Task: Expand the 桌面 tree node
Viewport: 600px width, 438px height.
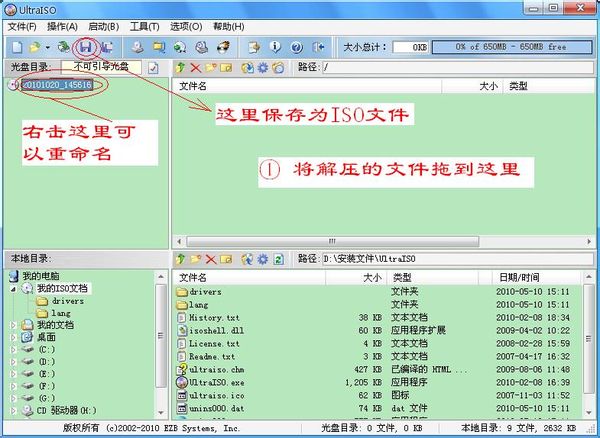Action: [x=13, y=338]
